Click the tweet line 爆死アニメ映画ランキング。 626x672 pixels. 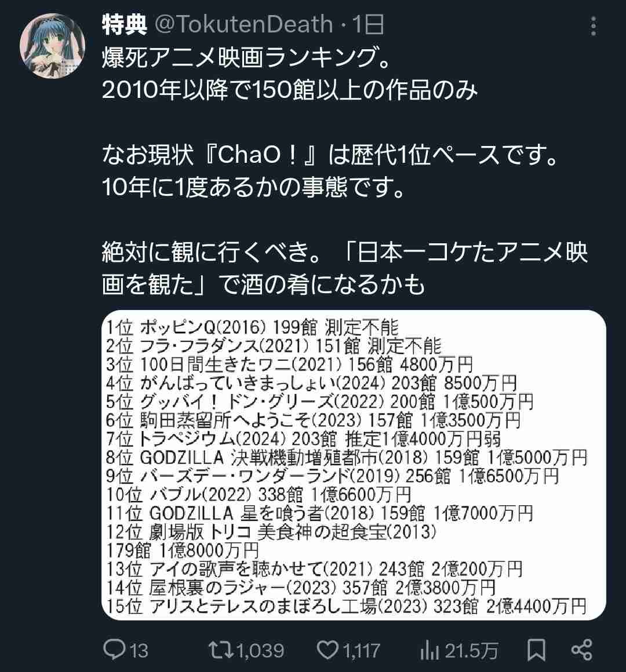pos(246,57)
